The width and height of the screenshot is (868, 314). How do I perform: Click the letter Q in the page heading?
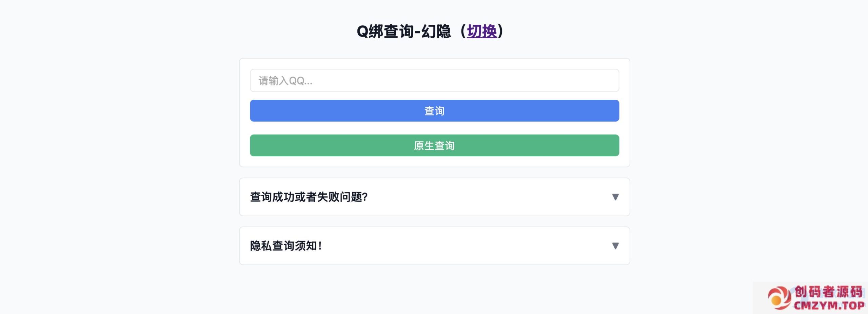(x=362, y=32)
